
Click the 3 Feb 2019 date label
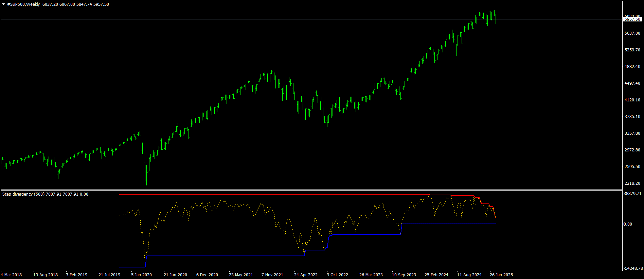[x=76, y=275]
